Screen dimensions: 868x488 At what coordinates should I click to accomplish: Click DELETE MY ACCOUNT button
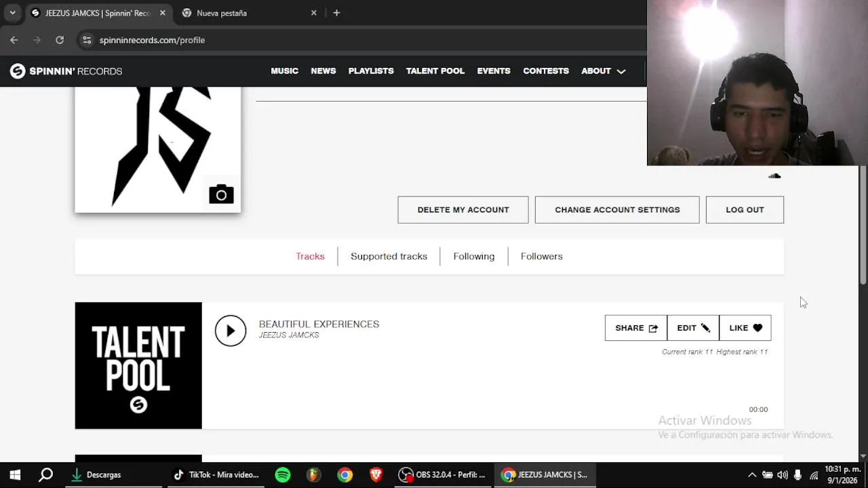click(x=463, y=210)
